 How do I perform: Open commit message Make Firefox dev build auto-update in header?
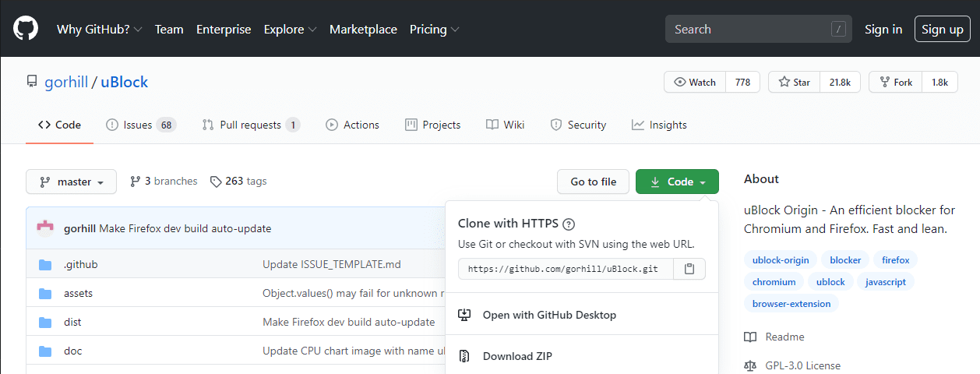(185, 228)
